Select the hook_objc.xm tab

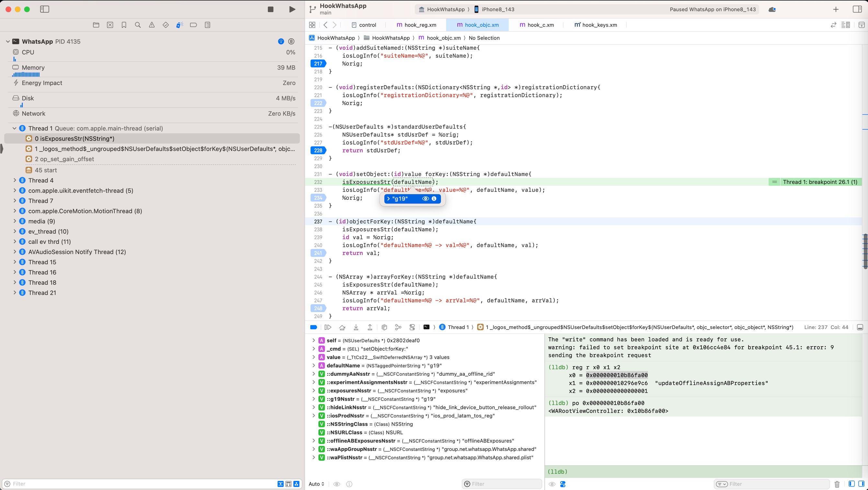[477, 25]
